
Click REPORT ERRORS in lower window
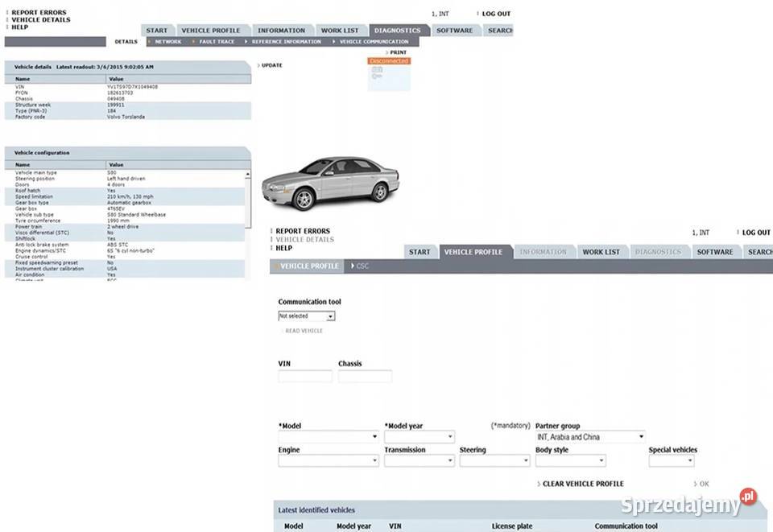(x=303, y=231)
